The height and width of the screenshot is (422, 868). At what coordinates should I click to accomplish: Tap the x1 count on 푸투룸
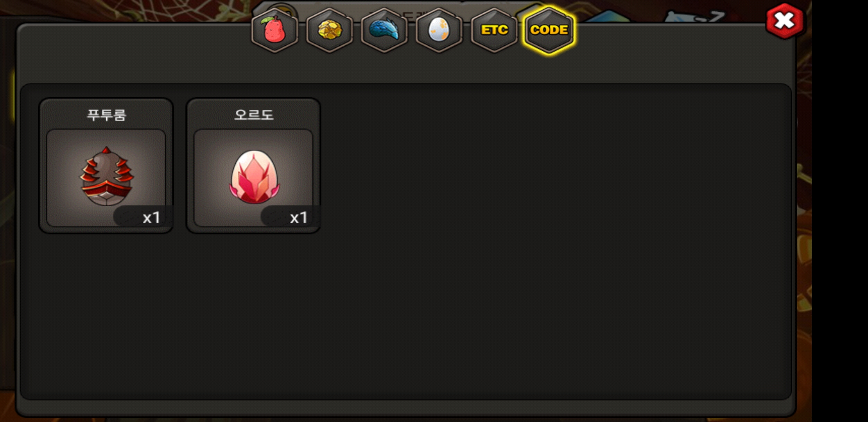(151, 218)
